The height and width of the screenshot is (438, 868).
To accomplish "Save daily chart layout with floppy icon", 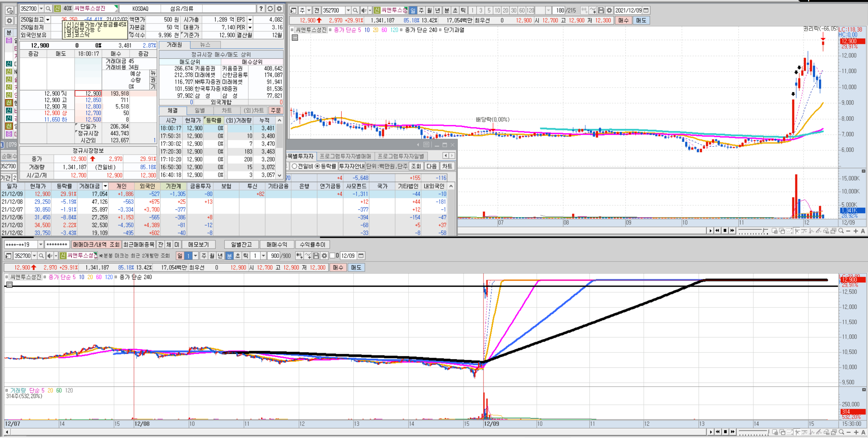I will click(x=601, y=10).
